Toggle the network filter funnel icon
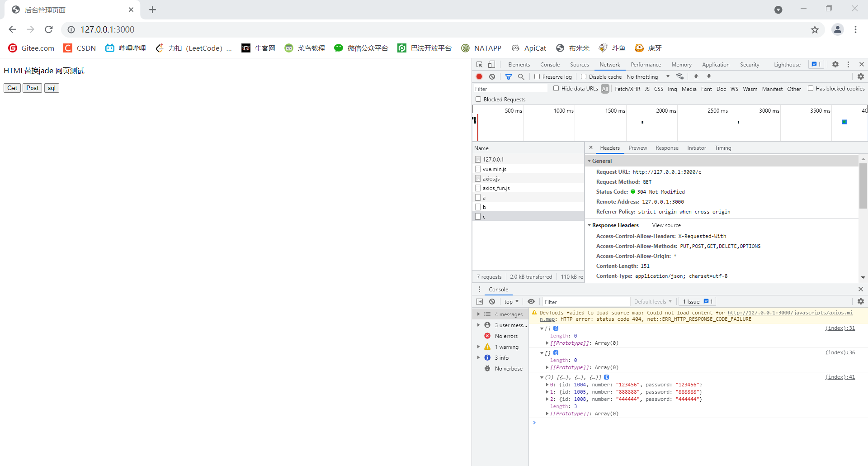The image size is (868, 466). pos(509,77)
